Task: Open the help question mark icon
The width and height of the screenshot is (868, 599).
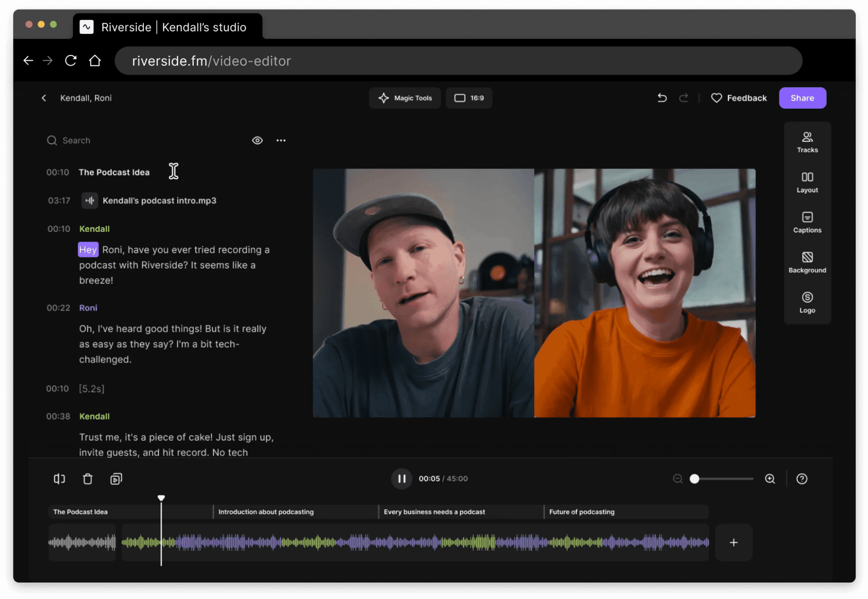Action: coord(802,478)
